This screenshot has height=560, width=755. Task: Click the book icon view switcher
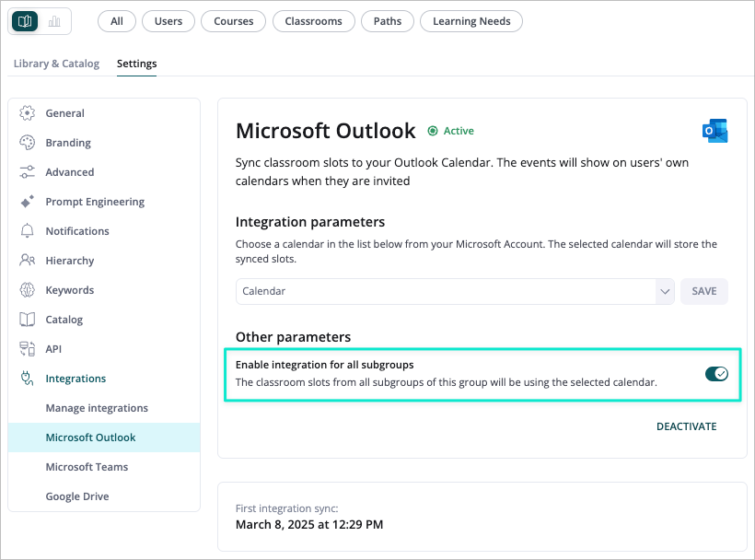pyautogui.click(x=25, y=20)
